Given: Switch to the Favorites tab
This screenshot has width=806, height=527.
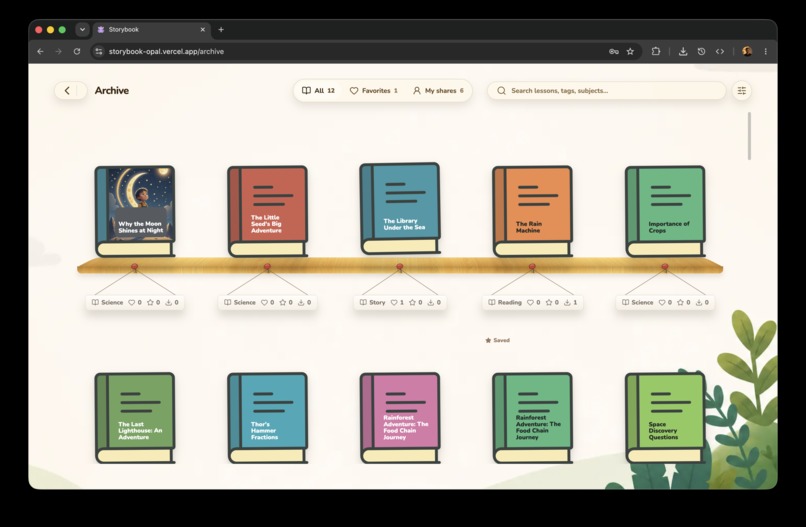Looking at the screenshot, I should (374, 90).
